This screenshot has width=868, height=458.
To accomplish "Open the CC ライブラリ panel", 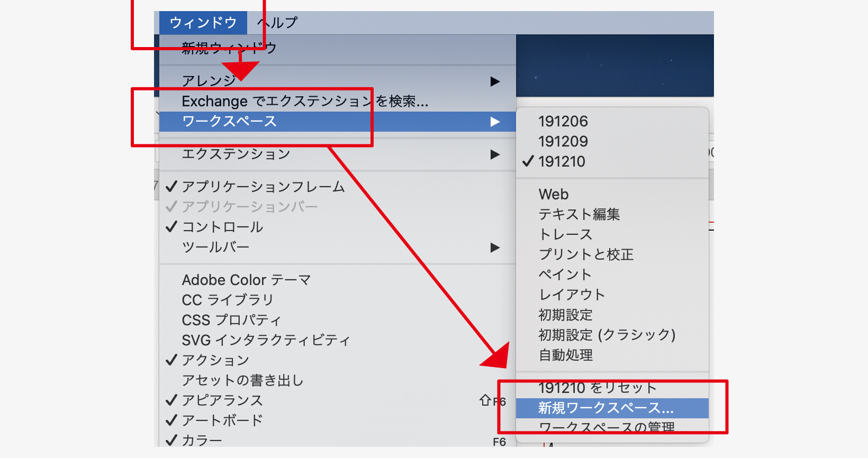I will tap(228, 300).
